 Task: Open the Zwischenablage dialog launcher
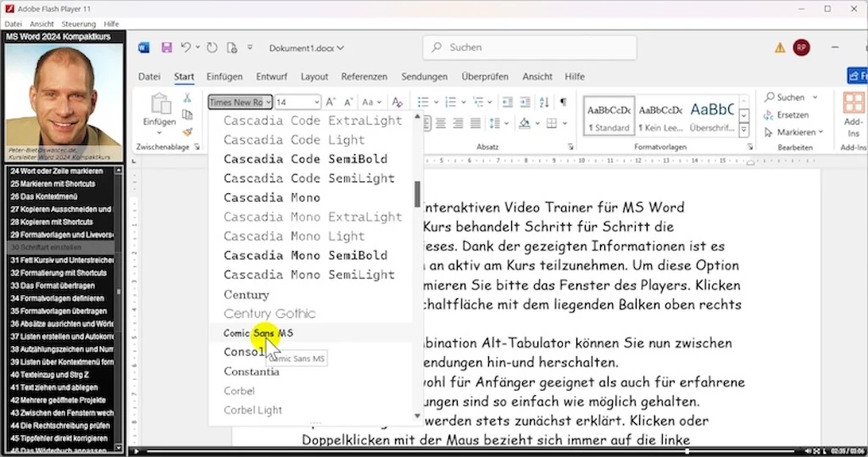(197, 147)
